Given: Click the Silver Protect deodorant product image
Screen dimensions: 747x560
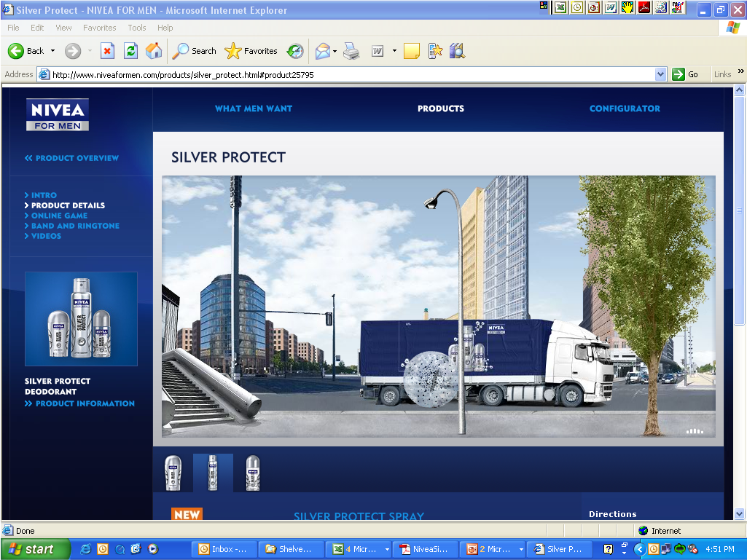Looking at the screenshot, I should pyautogui.click(x=81, y=318).
